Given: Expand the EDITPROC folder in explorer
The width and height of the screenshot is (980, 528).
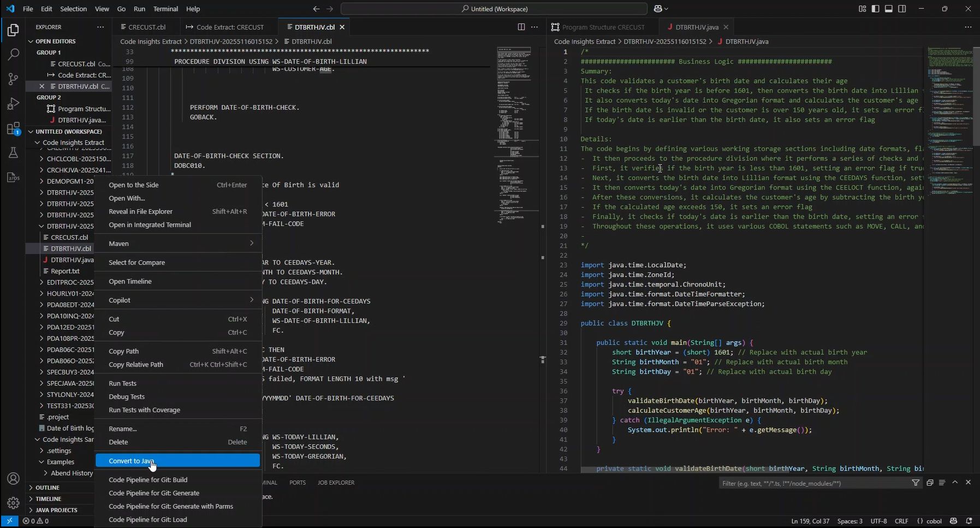Looking at the screenshot, I should tap(69, 282).
